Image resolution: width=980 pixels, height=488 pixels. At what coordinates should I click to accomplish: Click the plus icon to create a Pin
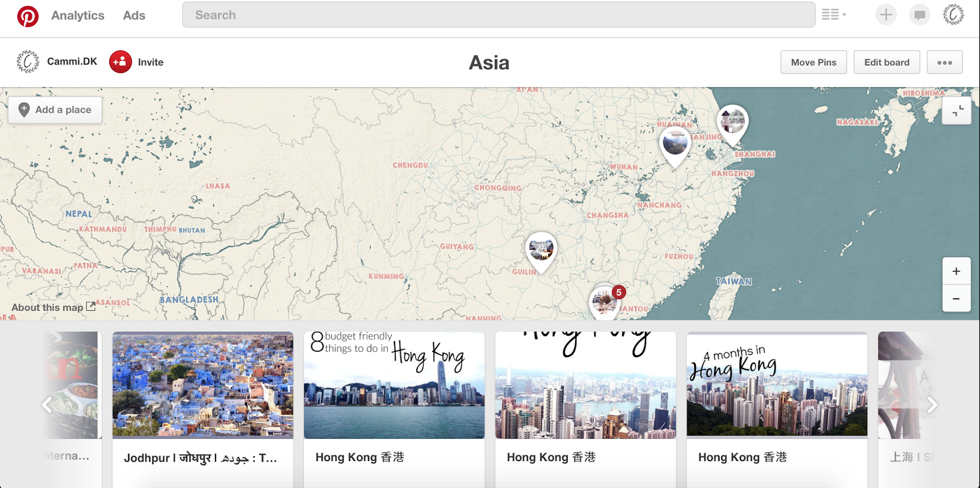point(886,15)
